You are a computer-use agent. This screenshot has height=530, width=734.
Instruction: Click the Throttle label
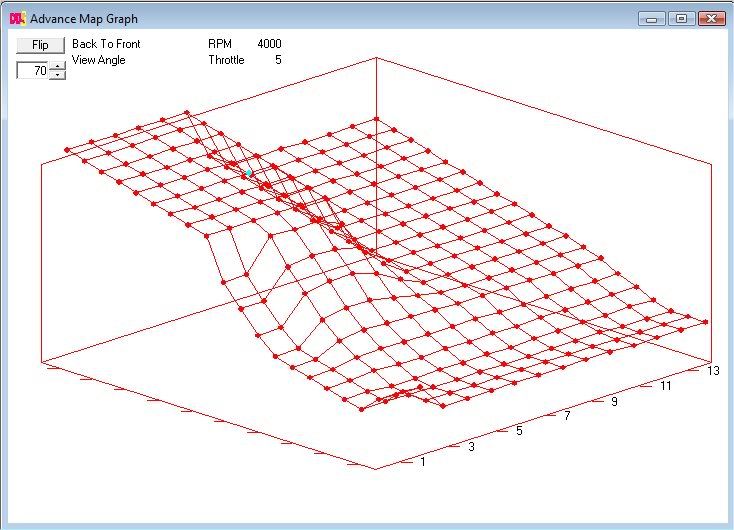[x=227, y=60]
